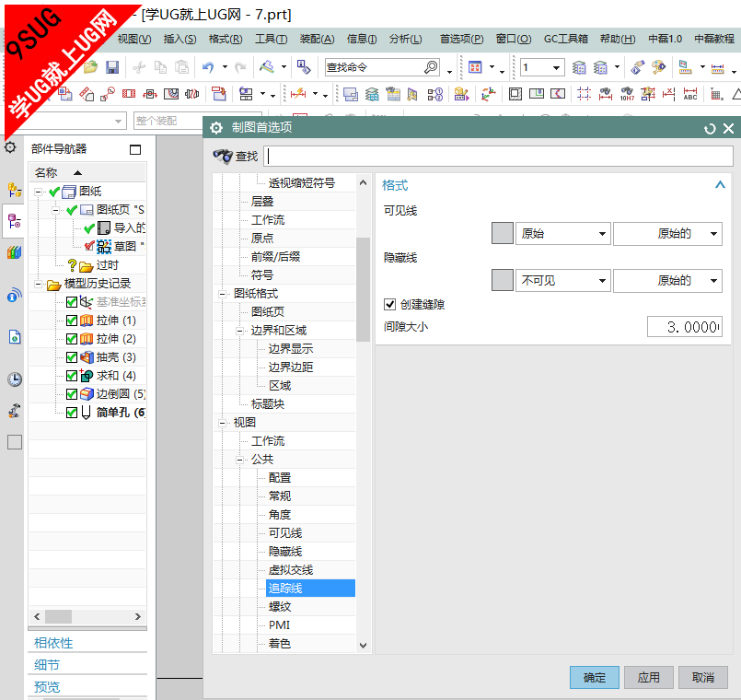Click the Save icon in toolbar
This screenshot has height=700, width=741.
[x=112, y=67]
